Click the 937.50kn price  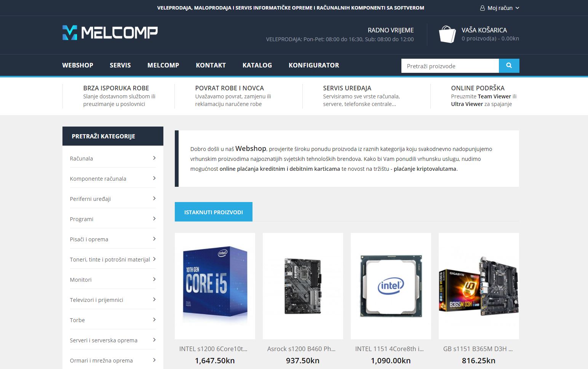point(303,361)
